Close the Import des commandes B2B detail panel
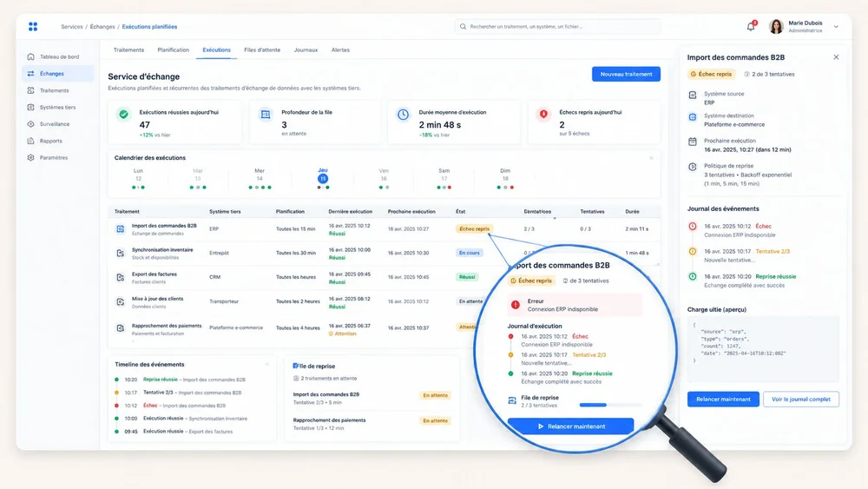Image resolution: width=868 pixels, height=489 pixels. coord(836,57)
